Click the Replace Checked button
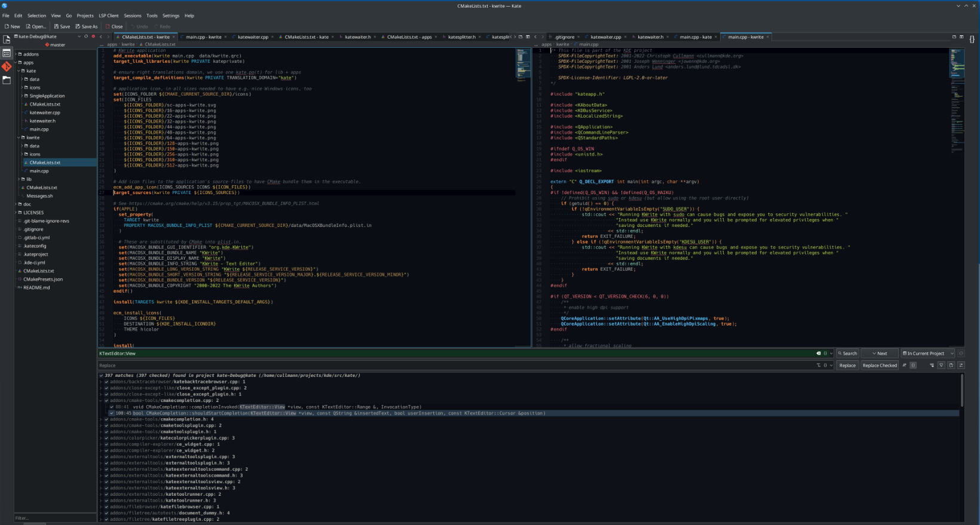Image resolution: width=980 pixels, height=525 pixels. click(x=880, y=366)
